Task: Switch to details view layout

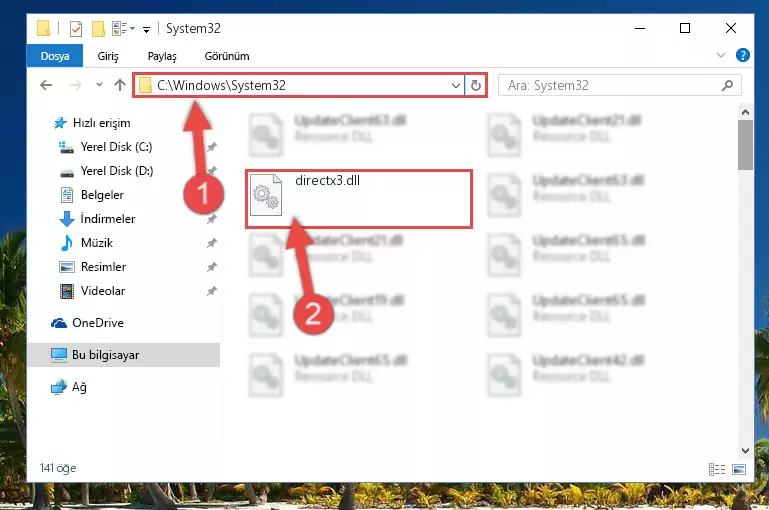Action: click(x=717, y=469)
